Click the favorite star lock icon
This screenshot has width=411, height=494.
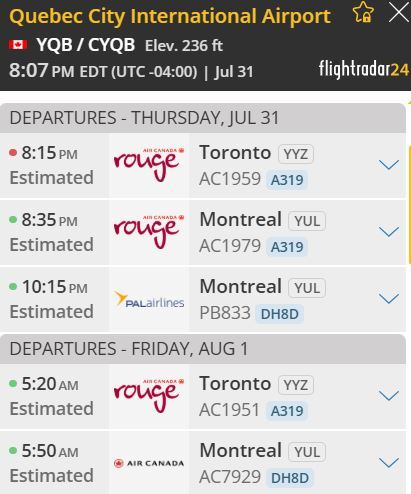(x=363, y=12)
